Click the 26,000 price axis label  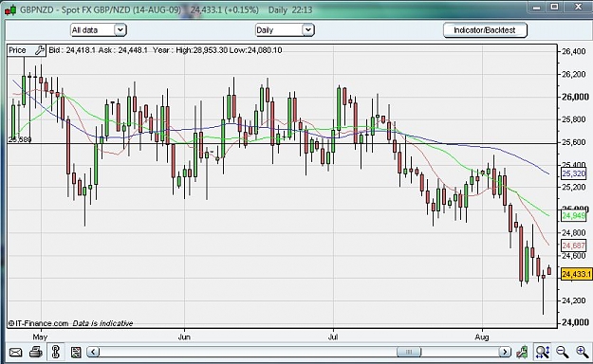point(575,97)
